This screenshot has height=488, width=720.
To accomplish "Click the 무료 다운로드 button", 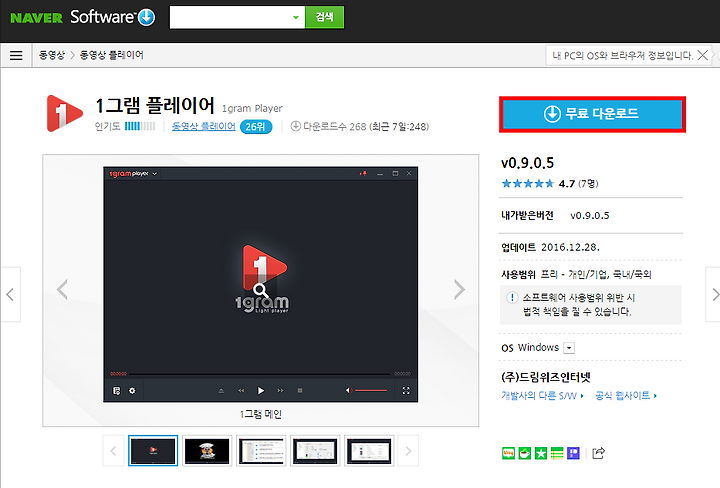I will pyautogui.click(x=592, y=114).
